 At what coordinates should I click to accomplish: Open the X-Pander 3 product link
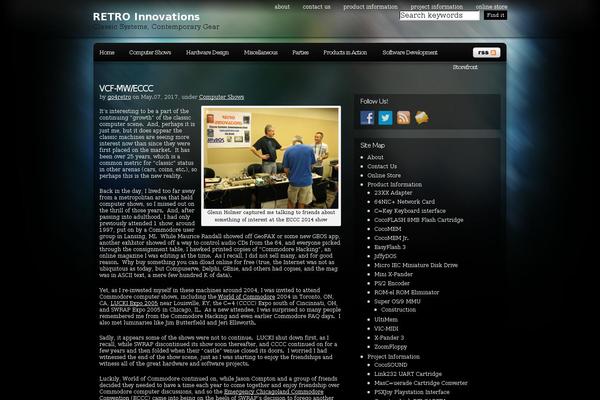click(389, 338)
